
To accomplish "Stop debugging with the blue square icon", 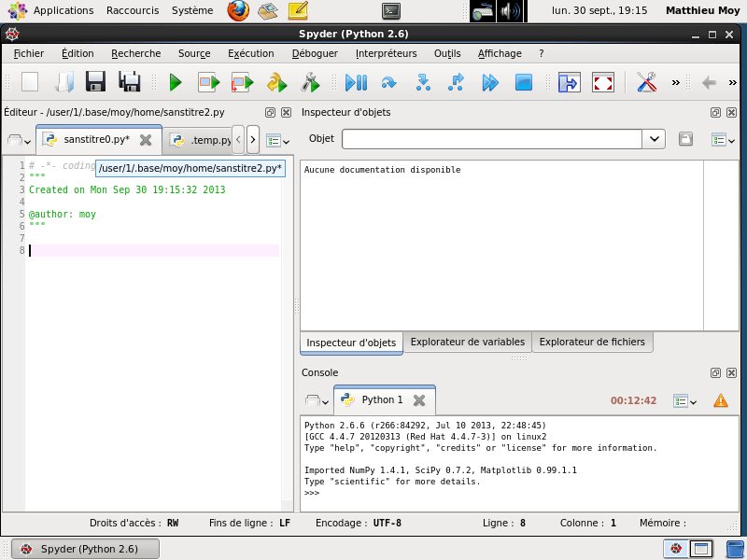I will [x=524, y=82].
